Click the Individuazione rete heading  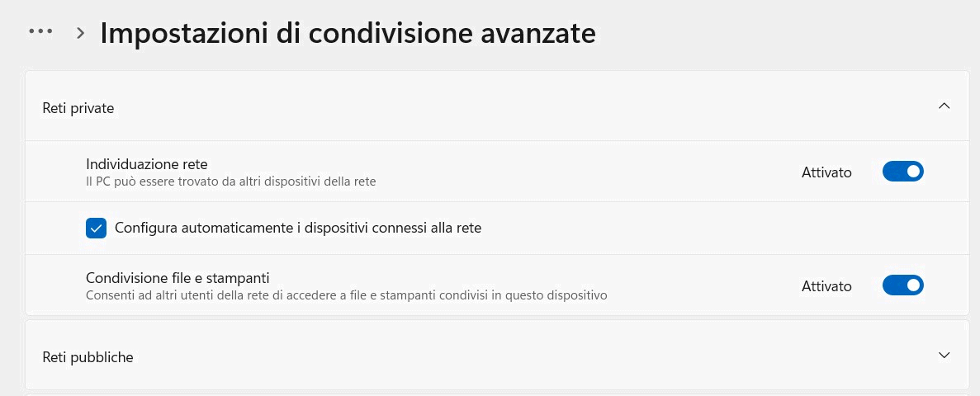click(147, 164)
